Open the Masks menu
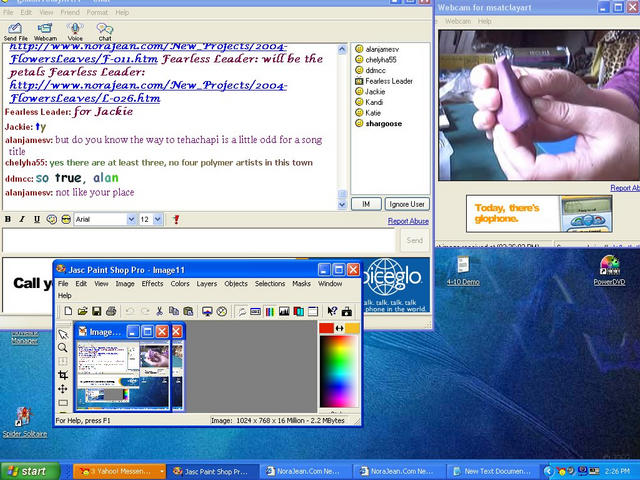640x480 pixels. (301, 283)
